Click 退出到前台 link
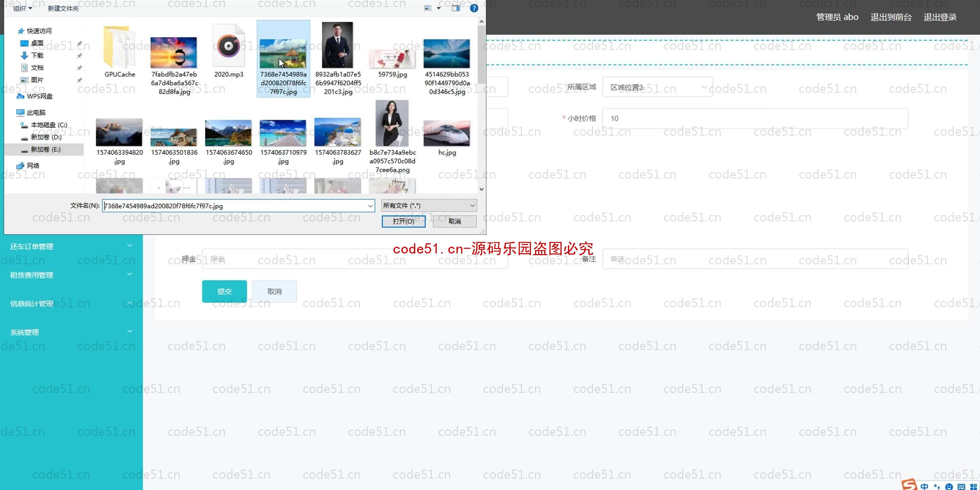This screenshot has height=490, width=980. tap(891, 17)
